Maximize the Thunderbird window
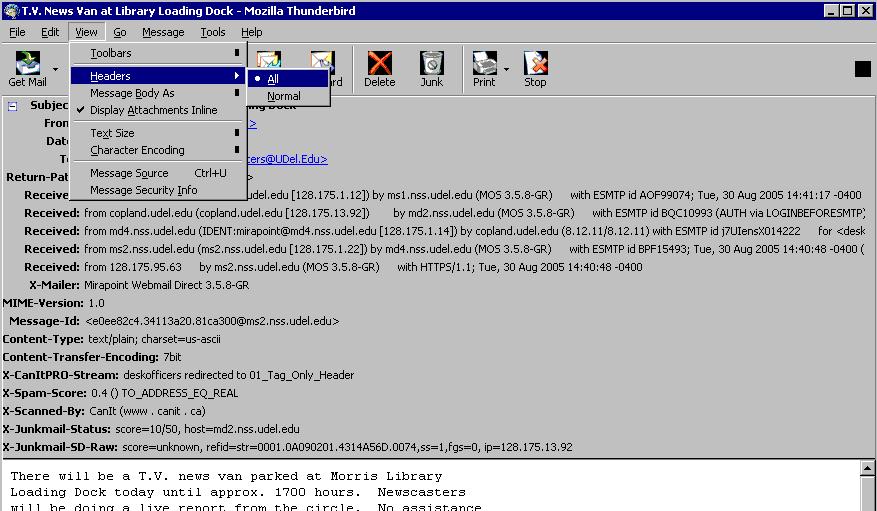The height and width of the screenshot is (511, 877). (x=847, y=11)
